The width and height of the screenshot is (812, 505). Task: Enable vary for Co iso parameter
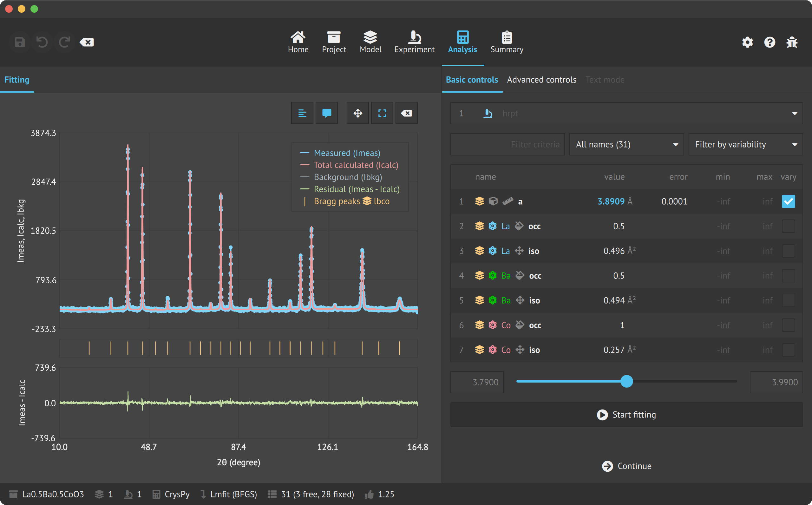[x=788, y=350]
